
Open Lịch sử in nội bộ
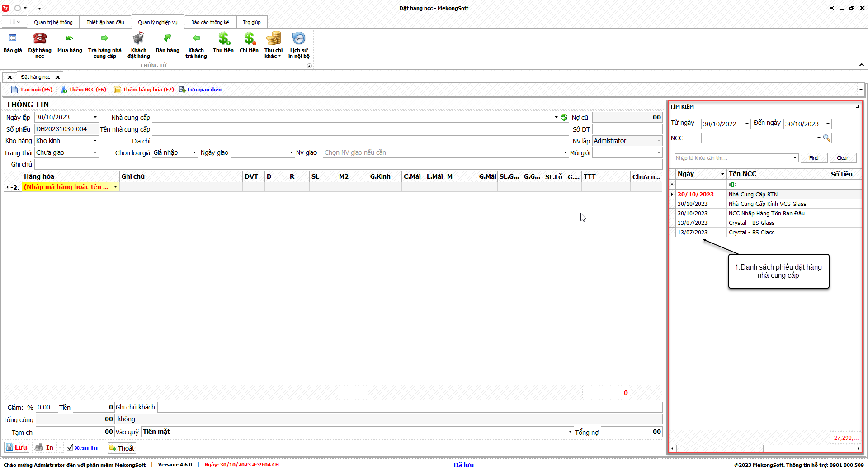[299, 44]
